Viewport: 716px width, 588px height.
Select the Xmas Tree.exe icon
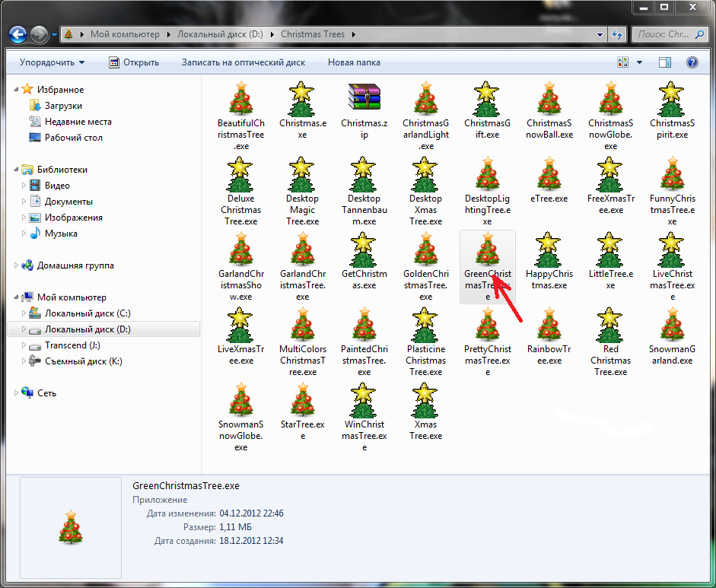(425, 399)
